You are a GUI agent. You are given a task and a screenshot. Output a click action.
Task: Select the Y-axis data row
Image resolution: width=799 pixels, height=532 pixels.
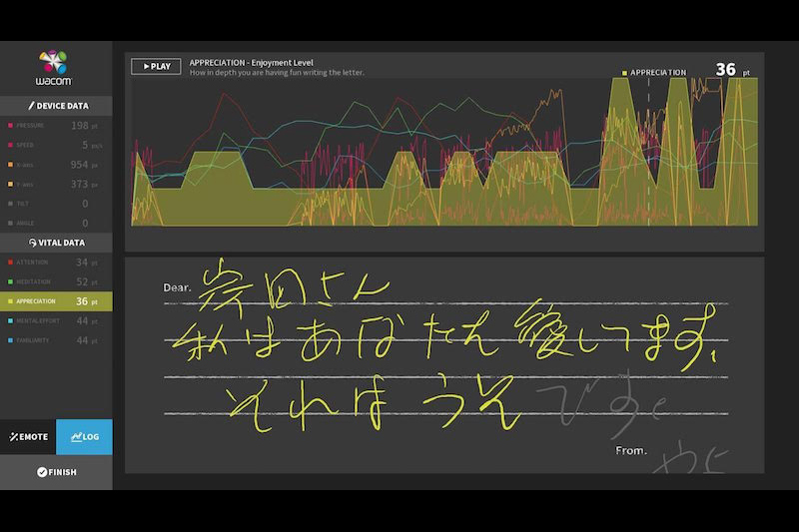[56, 184]
